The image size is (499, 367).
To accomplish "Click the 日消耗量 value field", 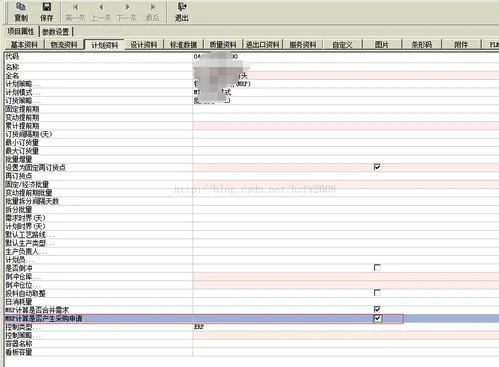I will [346, 301].
